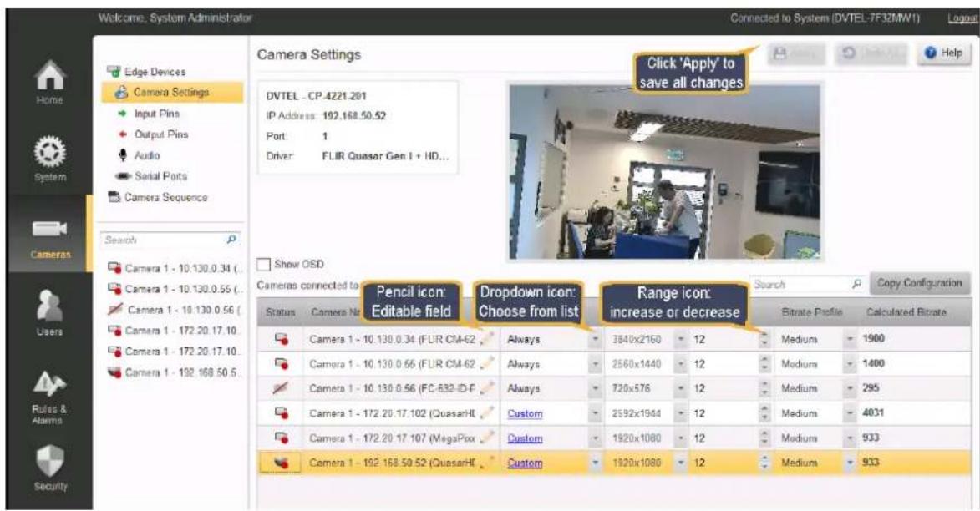This screenshot has width=980, height=511.
Task: Open Custom link in 172.20.17.107 row
Action: (x=525, y=438)
